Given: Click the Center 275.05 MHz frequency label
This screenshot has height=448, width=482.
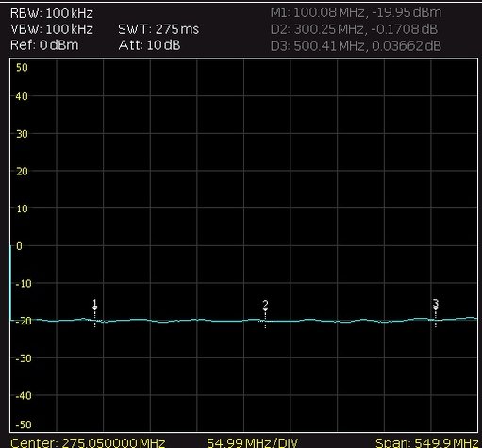Looking at the screenshot, I should point(88,442).
